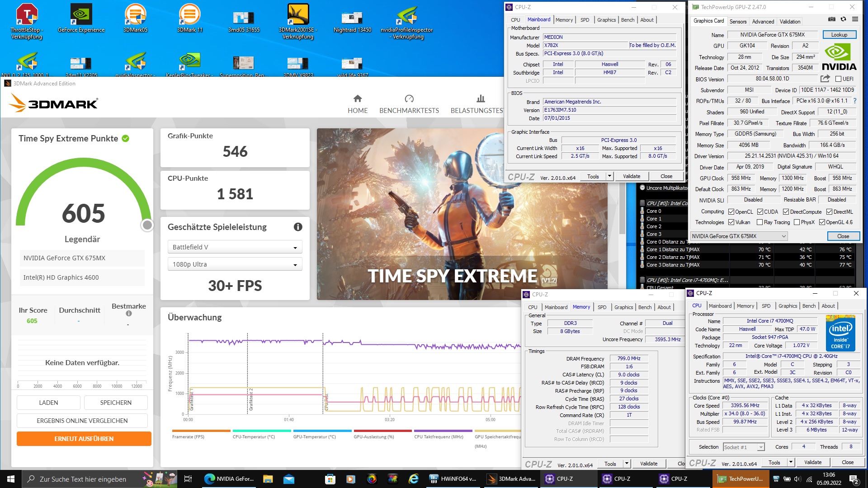
Task: Open Validation tab in GPU-Z
Action: 790,22
